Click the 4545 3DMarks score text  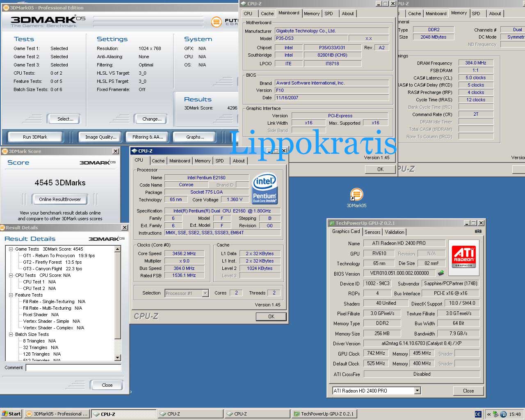tap(60, 183)
